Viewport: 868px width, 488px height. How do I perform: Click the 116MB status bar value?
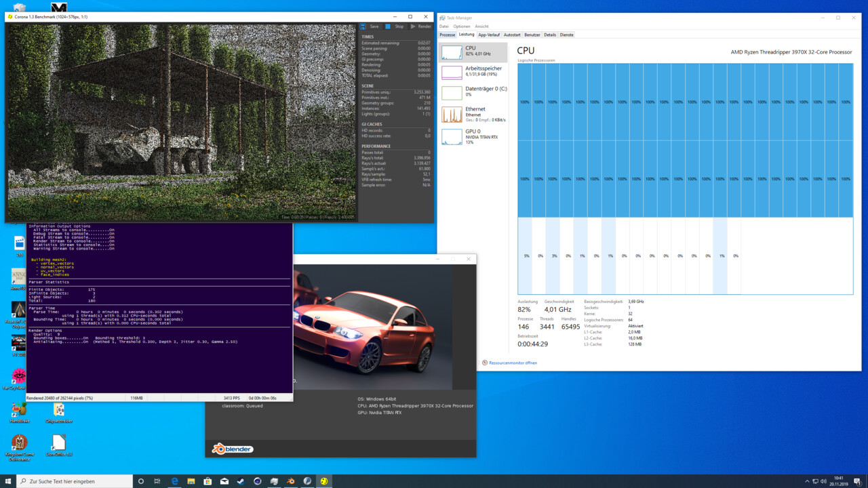[x=136, y=398]
